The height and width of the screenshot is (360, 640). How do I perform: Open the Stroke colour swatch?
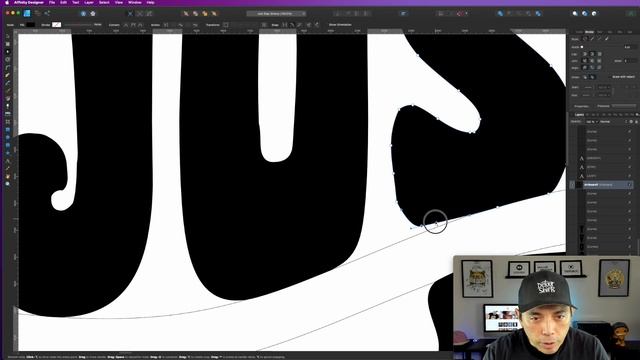point(56,25)
